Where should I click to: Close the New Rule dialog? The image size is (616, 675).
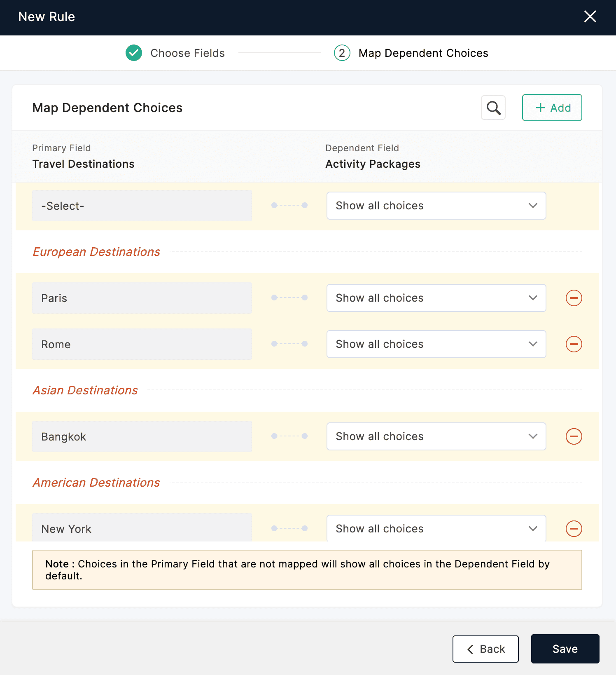590,17
